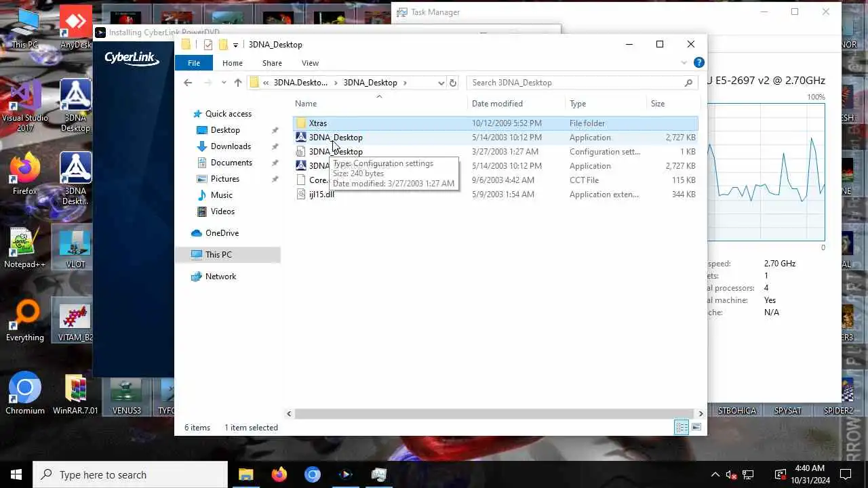Screen dimensions: 868x488
Task: Expand the chevron after 3DNA_Desktop breadcrumb
Action: point(406,83)
